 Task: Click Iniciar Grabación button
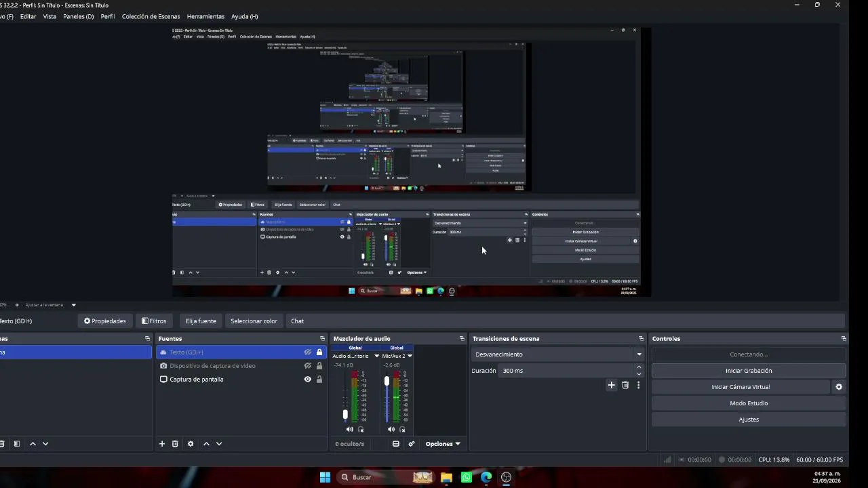pos(749,371)
